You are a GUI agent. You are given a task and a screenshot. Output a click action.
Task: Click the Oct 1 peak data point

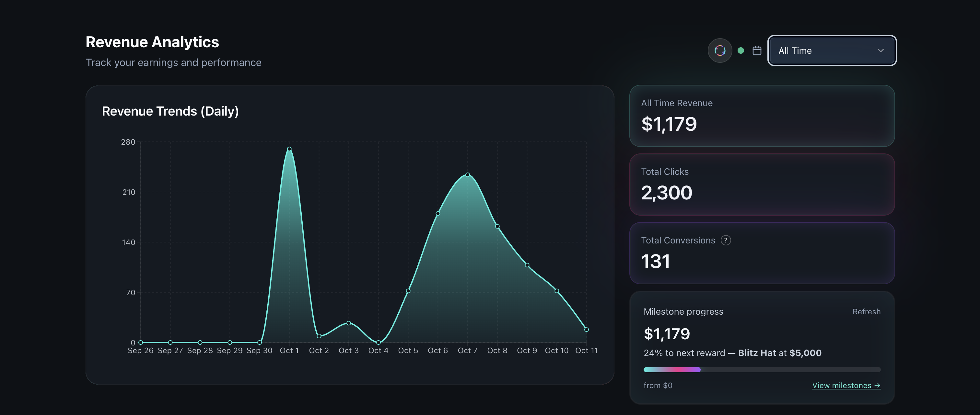pyautogui.click(x=289, y=149)
